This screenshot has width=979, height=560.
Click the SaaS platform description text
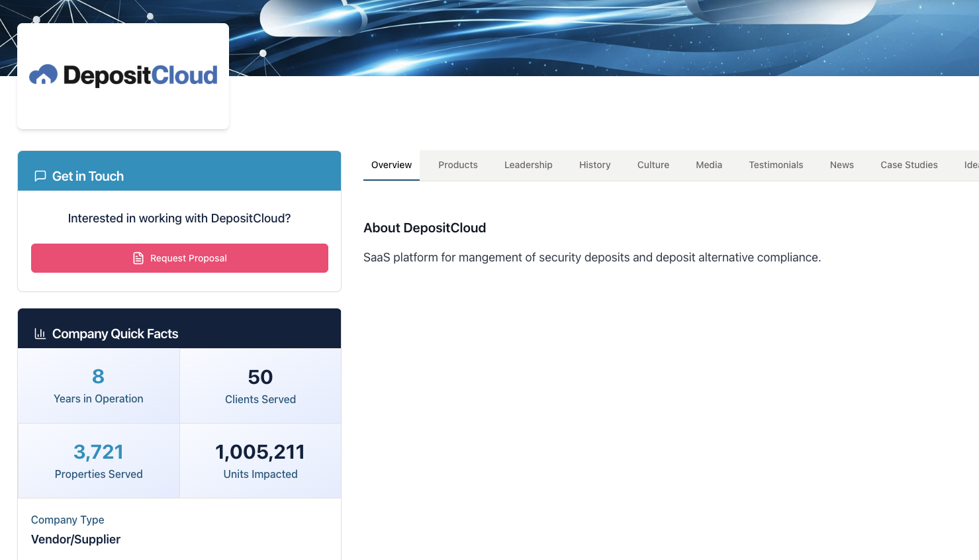point(592,257)
